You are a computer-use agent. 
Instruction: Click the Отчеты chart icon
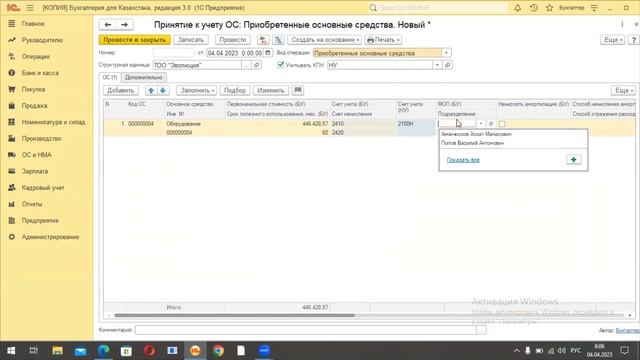[11, 204]
